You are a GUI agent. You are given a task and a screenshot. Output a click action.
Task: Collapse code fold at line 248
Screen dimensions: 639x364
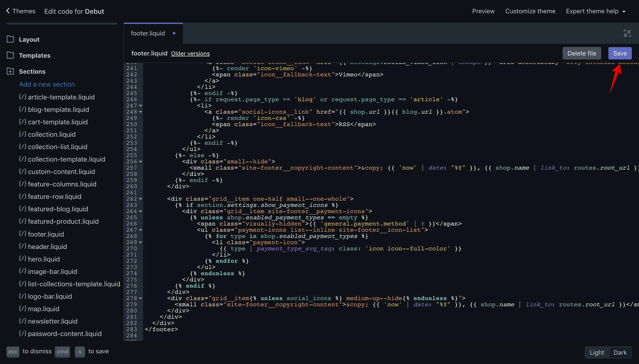click(x=140, y=112)
